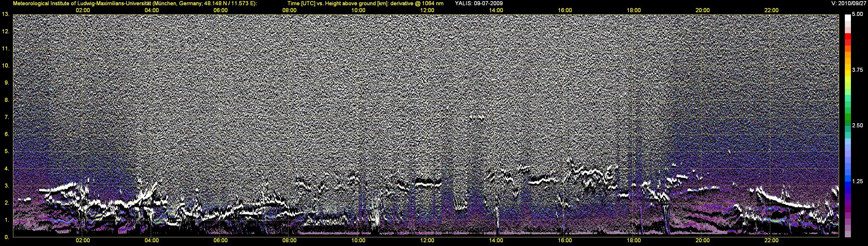Select 12:00 on the upper time axis
Screen dimensions: 868x246
pyautogui.click(x=427, y=10)
